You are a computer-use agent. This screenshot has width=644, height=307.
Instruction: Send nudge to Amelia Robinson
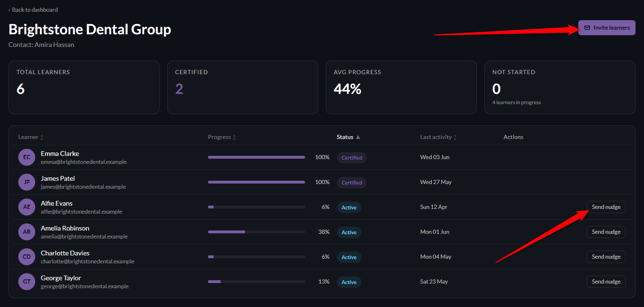(606, 232)
